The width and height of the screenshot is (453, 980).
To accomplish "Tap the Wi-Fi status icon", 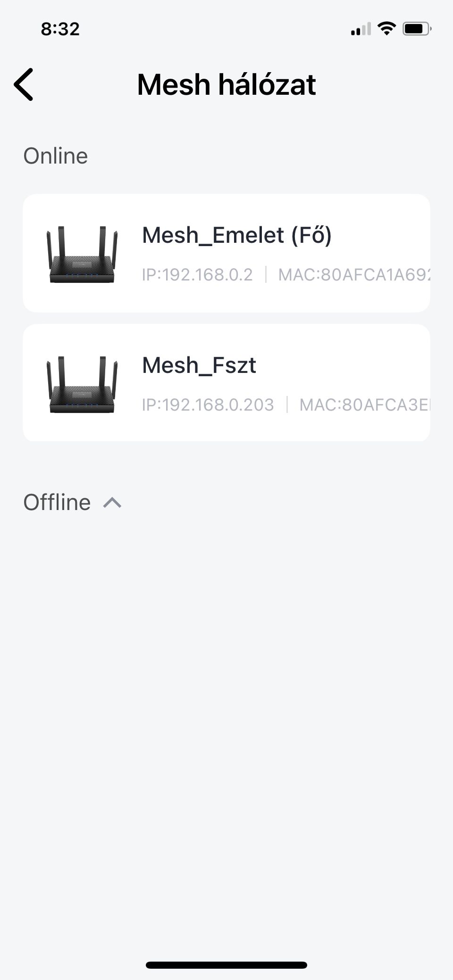I will click(x=387, y=28).
